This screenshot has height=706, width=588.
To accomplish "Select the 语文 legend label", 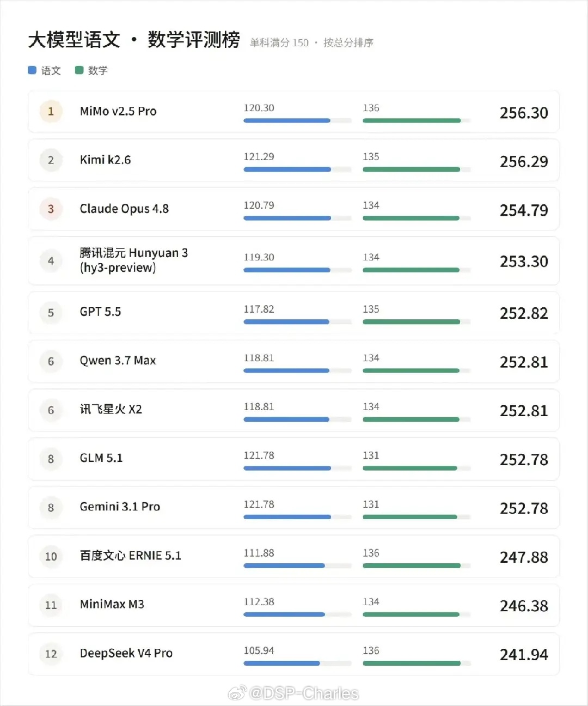I will tap(51, 71).
